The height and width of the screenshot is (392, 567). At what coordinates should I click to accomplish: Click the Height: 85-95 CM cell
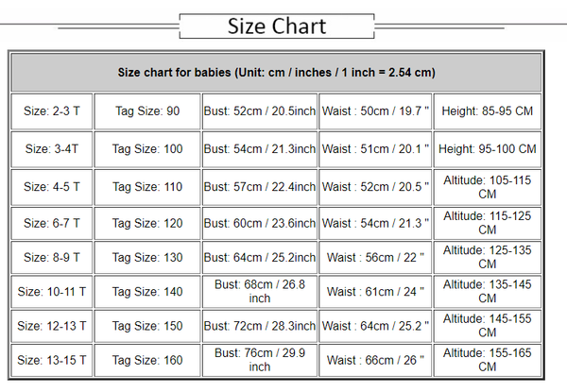487,111
